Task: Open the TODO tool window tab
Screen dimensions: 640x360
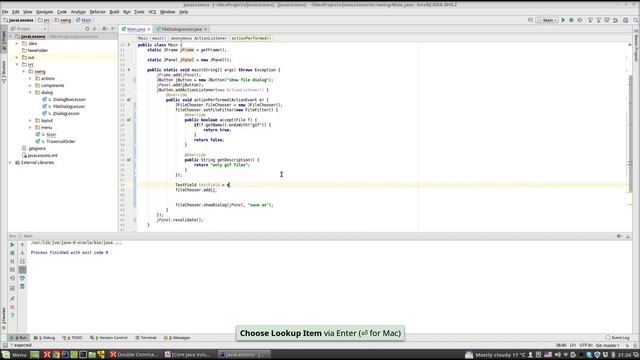Action: click(x=72, y=338)
